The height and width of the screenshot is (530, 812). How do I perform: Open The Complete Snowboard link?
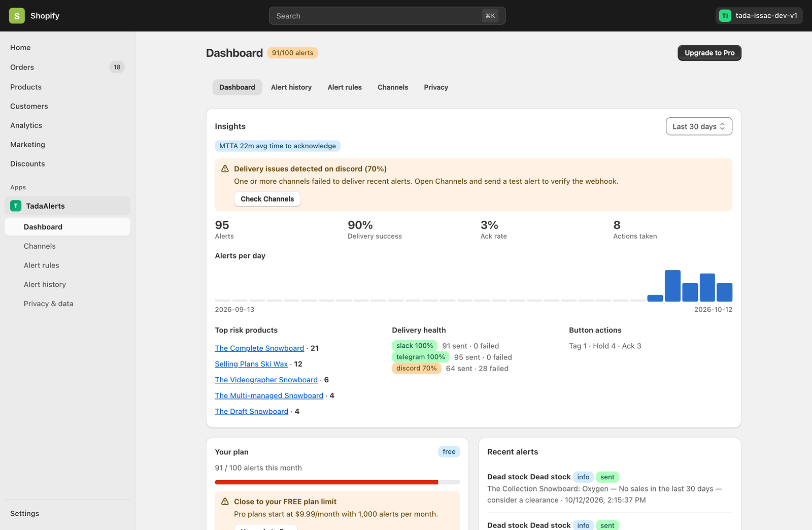click(259, 348)
